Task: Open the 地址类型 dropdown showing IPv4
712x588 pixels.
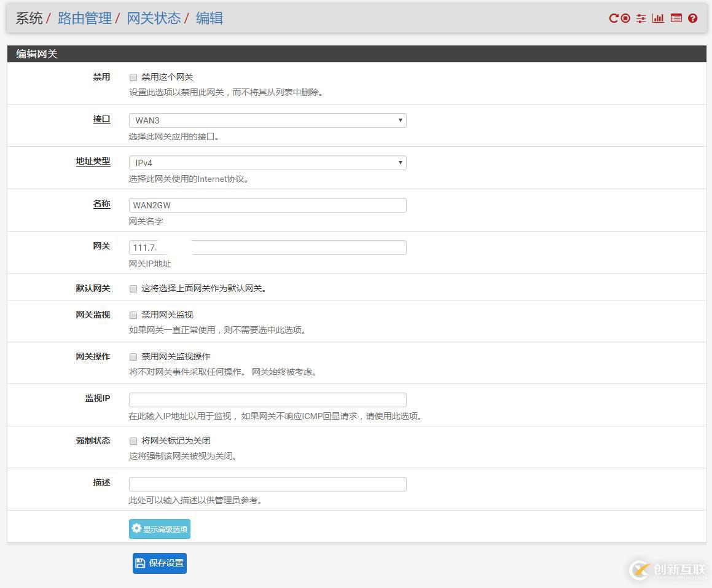Action: point(267,162)
